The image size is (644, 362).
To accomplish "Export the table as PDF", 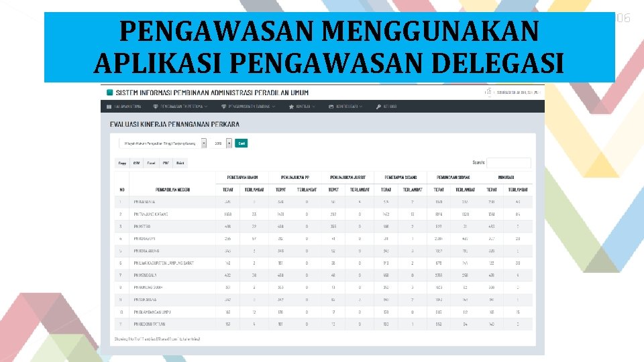I will click(166, 163).
